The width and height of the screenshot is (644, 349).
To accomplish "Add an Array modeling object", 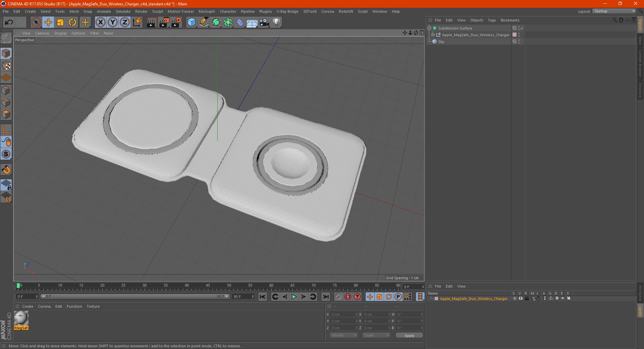I will point(228,22).
